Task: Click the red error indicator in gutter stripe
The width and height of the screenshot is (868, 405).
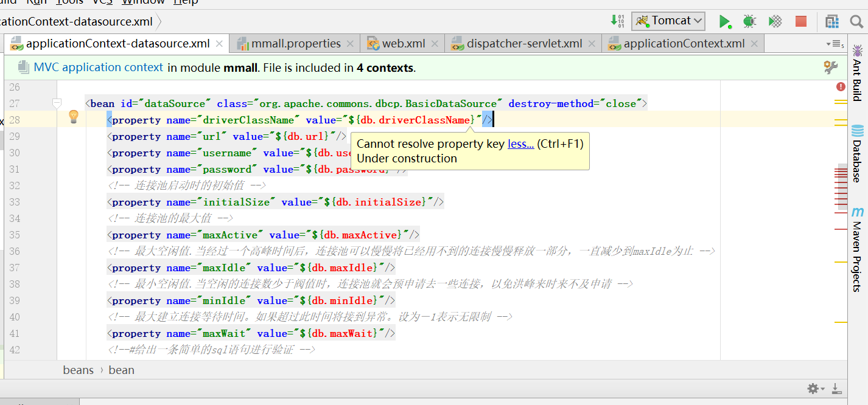Action: coord(841,87)
